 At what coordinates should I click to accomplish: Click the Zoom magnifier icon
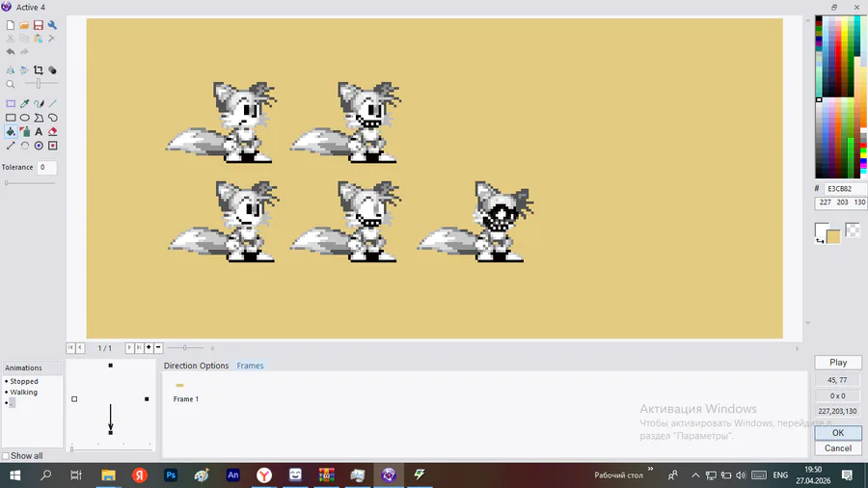tap(11, 84)
